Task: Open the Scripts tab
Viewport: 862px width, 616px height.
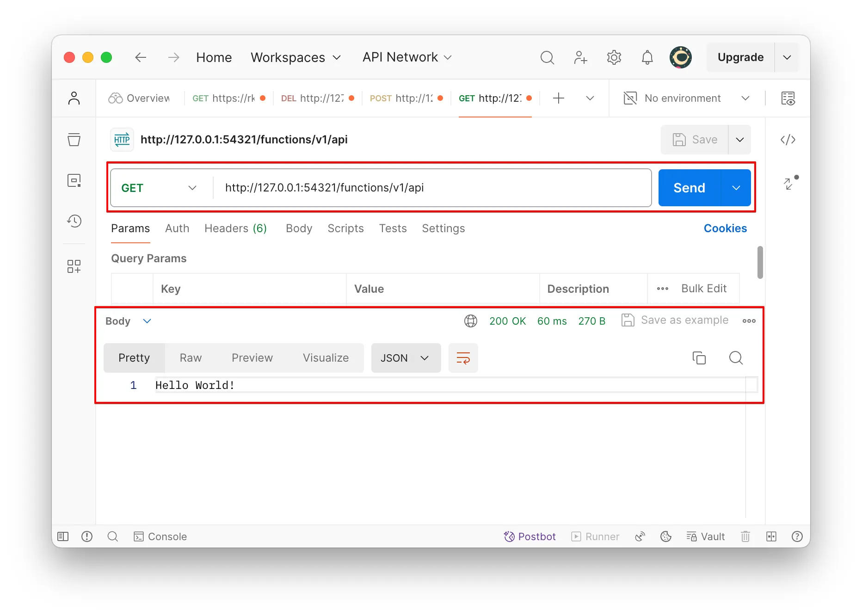Action: coord(345,228)
